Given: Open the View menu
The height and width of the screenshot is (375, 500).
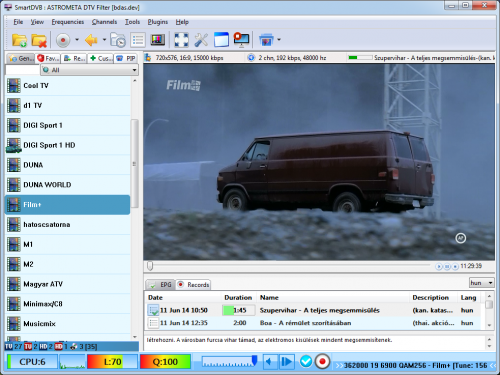Looking at the screenshot, I should (x=37, y=22).
